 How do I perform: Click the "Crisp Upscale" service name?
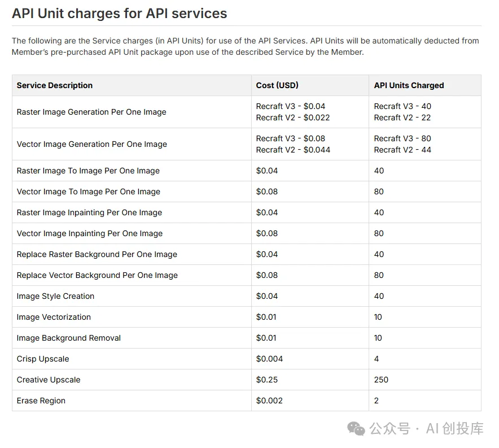43,359
